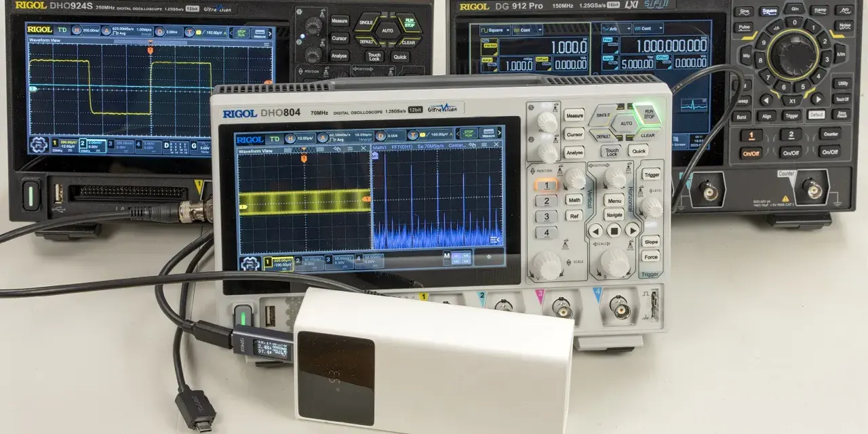Screen dimensions: 868x434
Task: Tap the trigger Slope key on the DHO804
Action: coord(651,242)
